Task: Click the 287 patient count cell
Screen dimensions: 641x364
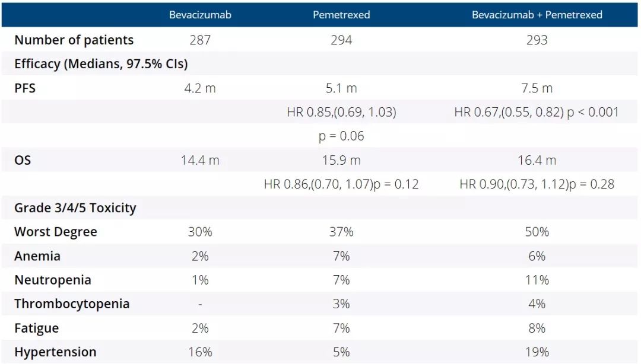Action: pyautogui.click(x=200, y=40)
